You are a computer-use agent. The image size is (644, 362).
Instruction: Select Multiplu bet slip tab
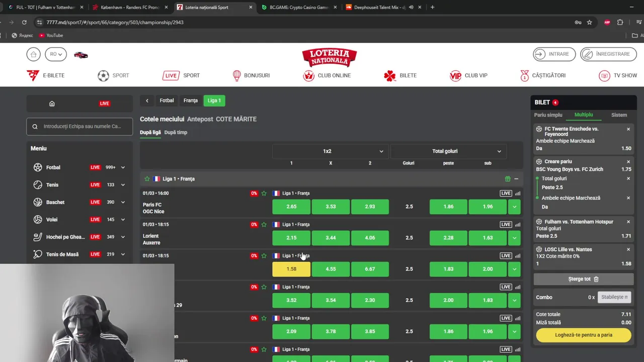584,115
